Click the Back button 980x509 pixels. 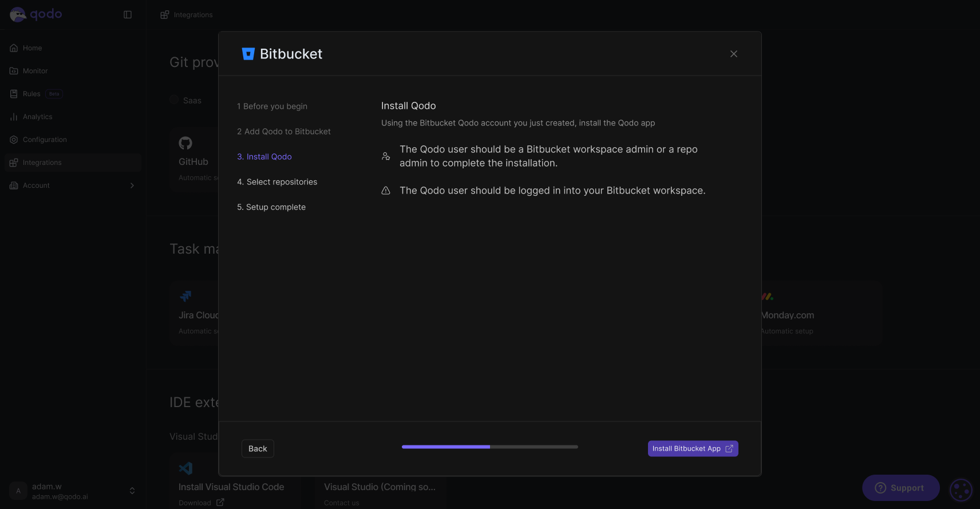point(258,449)
